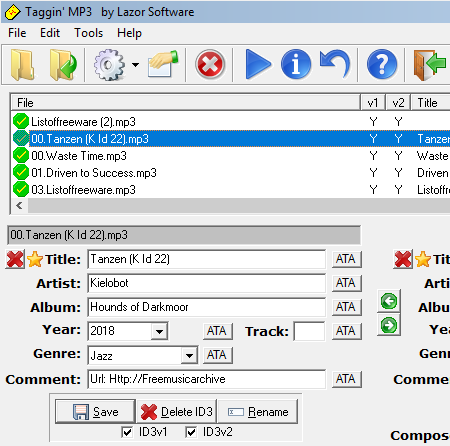Click green check icon beside Listoffreeware (2).mp3

pos(21,121)
